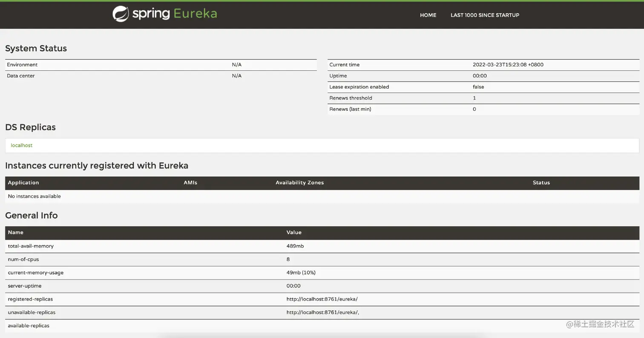Image resolution: width=644 pixels, height=338 pixels.
Task: Click the Availability Zones column header
Action: point(299,182)
